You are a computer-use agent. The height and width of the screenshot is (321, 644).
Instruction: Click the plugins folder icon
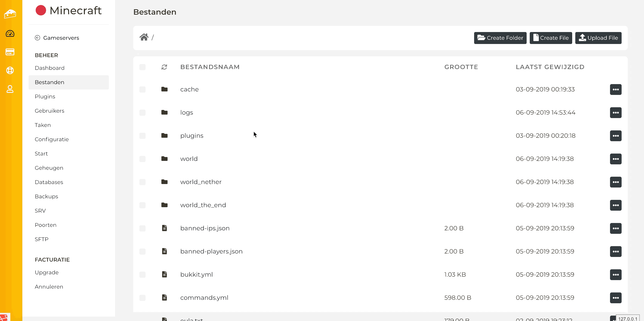[164, 136]
